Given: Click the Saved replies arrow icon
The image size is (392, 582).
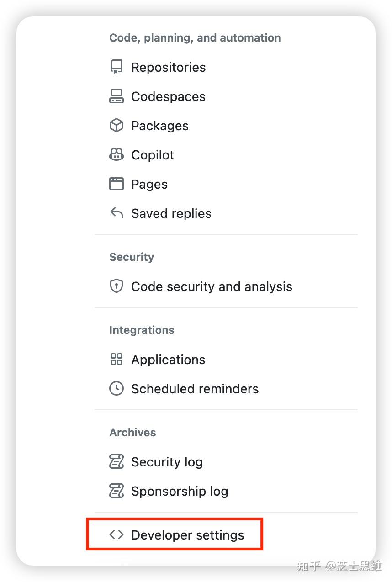Looking at the screenshot, I should [x=117, y=213].
